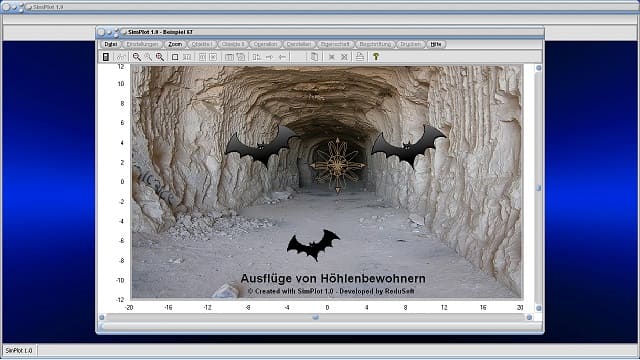Click the greyed table-layout toolbar icon
The image size is (640, 360).
coord(229,57)
